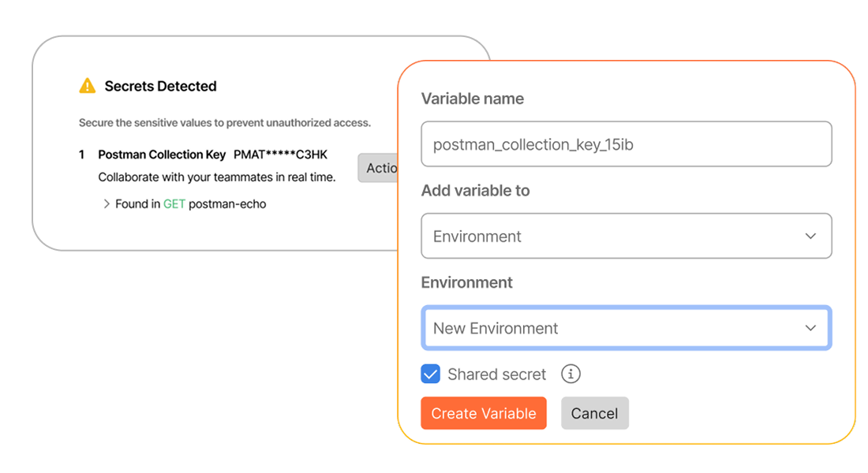Click the info icon beside Shared secret
The width and height of the screenshot is (868, 473).
[x=571, y=374]
